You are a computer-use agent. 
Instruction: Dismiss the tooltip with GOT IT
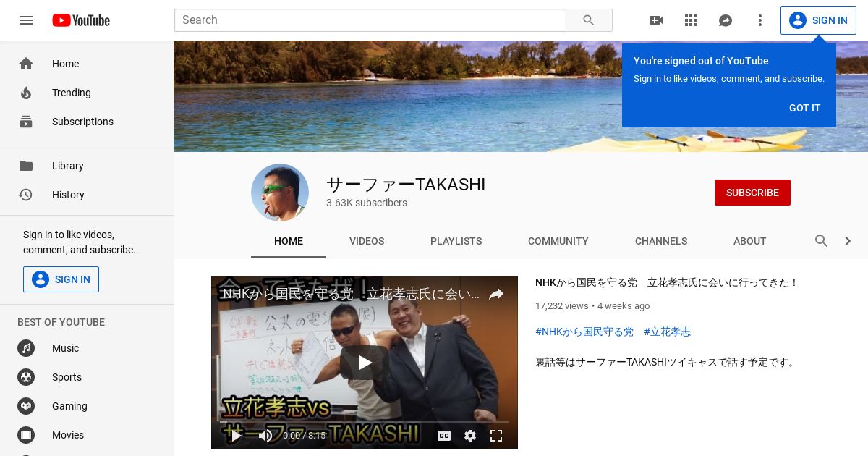pyautogui.click(x=804, y=108)
